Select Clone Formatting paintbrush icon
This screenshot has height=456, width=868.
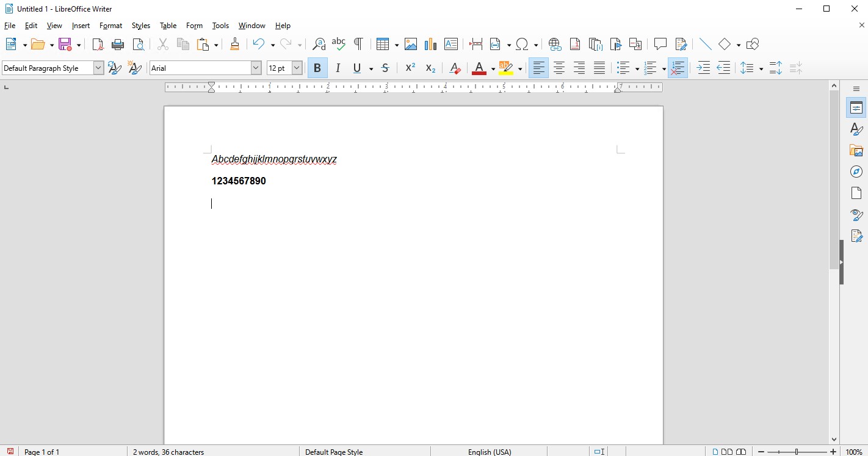pos(234,44)
